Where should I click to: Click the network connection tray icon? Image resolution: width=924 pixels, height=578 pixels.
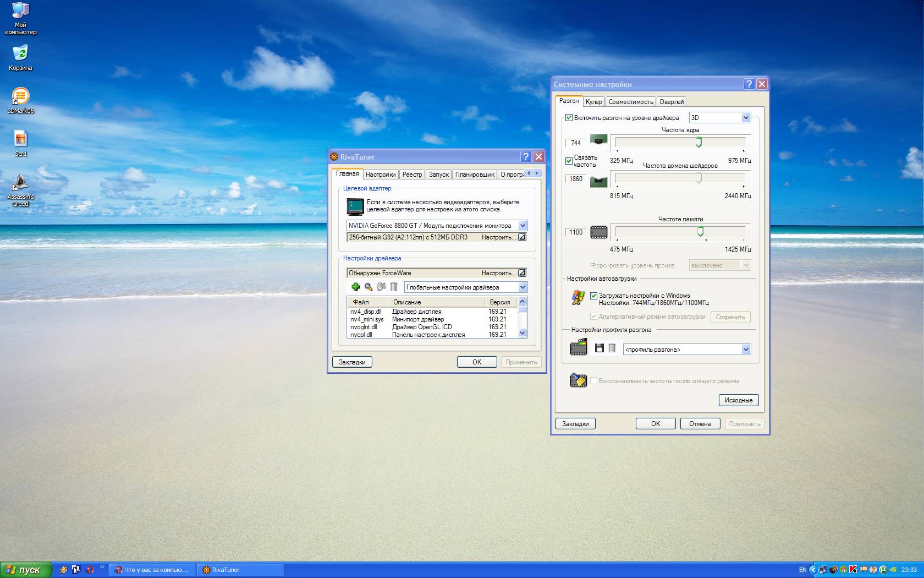(x=823, y=570)
